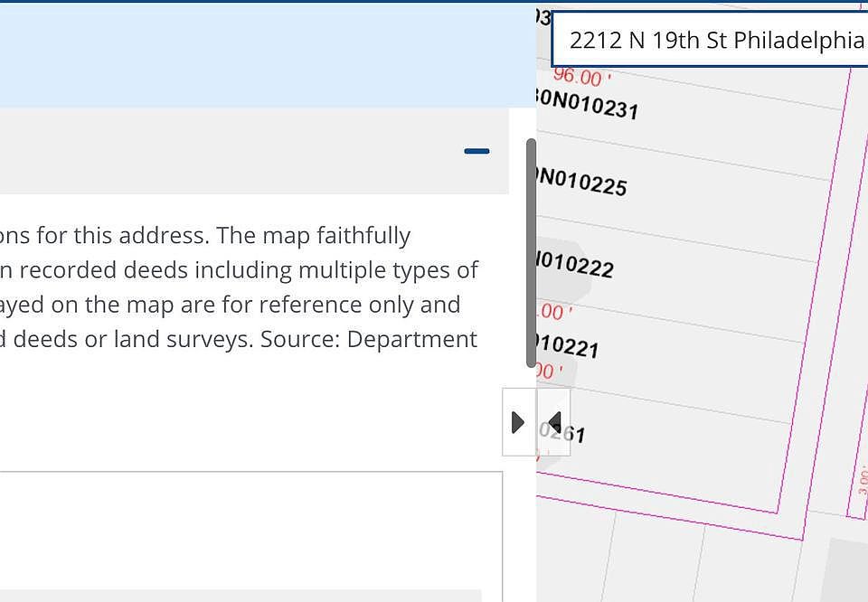The width and height of the screenshot is (868, 602).
Task: Click the address search field
Action: pos(714,41)
